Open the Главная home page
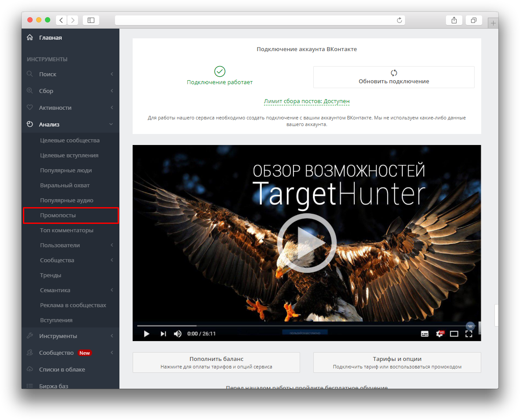 coord(50,37)
